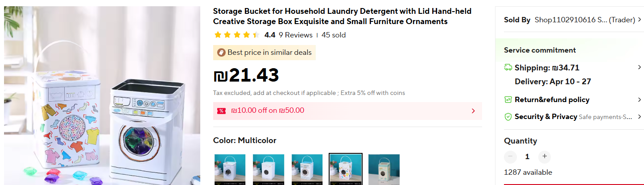Click the red percent coupon icon
Image resolution: width=644 pixels, height=185 pixels.
[x=222, y=111]
